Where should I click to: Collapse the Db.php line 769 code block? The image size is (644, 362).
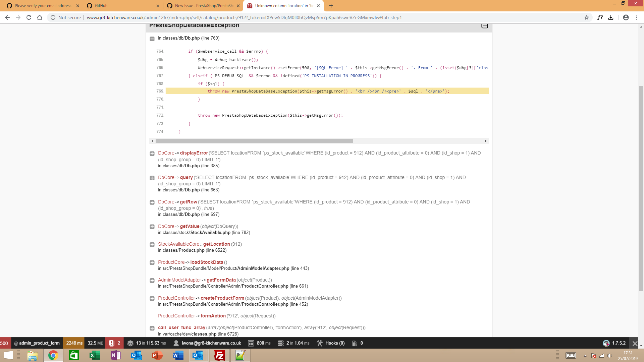[x=152, y=39]
